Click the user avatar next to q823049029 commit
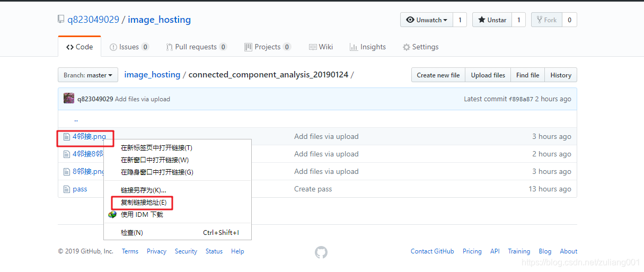Image resolution: width=644 pixels, height=272 pixels. coord(69,99)
